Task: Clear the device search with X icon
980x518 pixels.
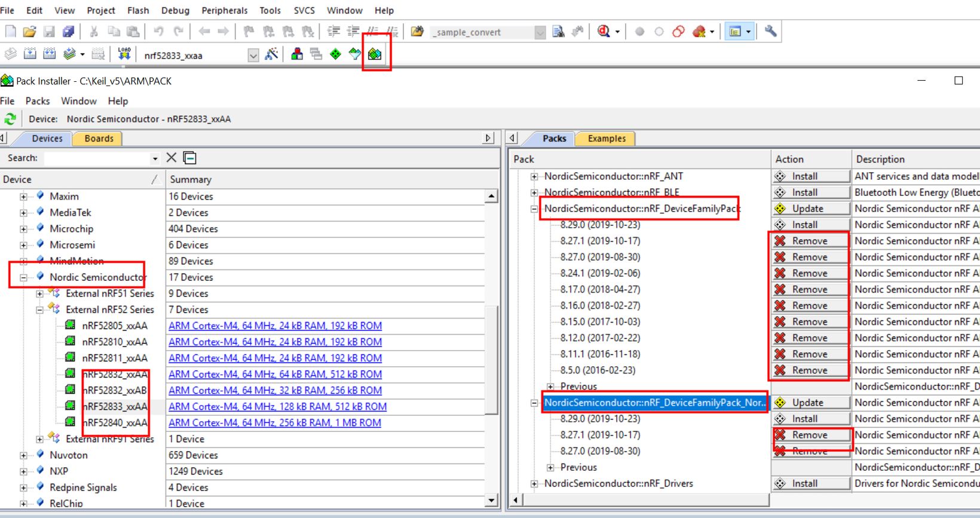Action: tap(171, 158)
